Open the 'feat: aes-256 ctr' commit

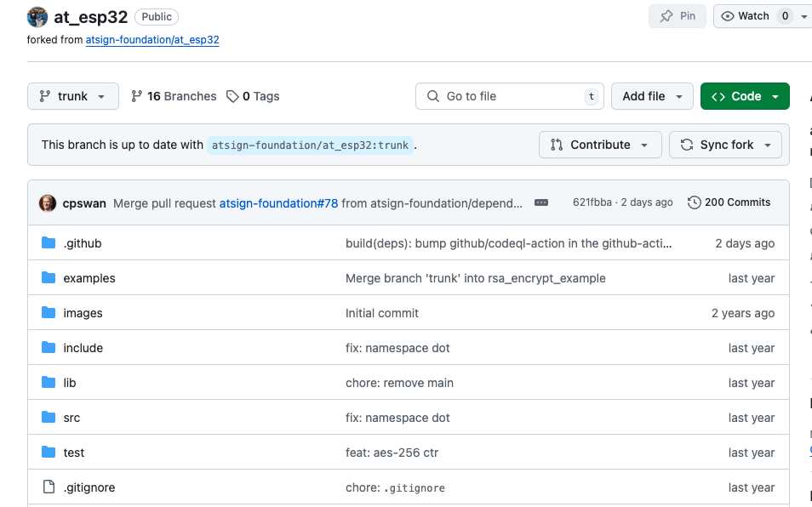click(392, 453)
